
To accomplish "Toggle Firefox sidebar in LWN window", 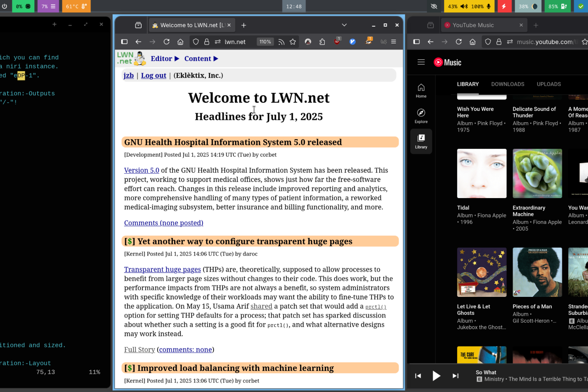I will [124, 42].
